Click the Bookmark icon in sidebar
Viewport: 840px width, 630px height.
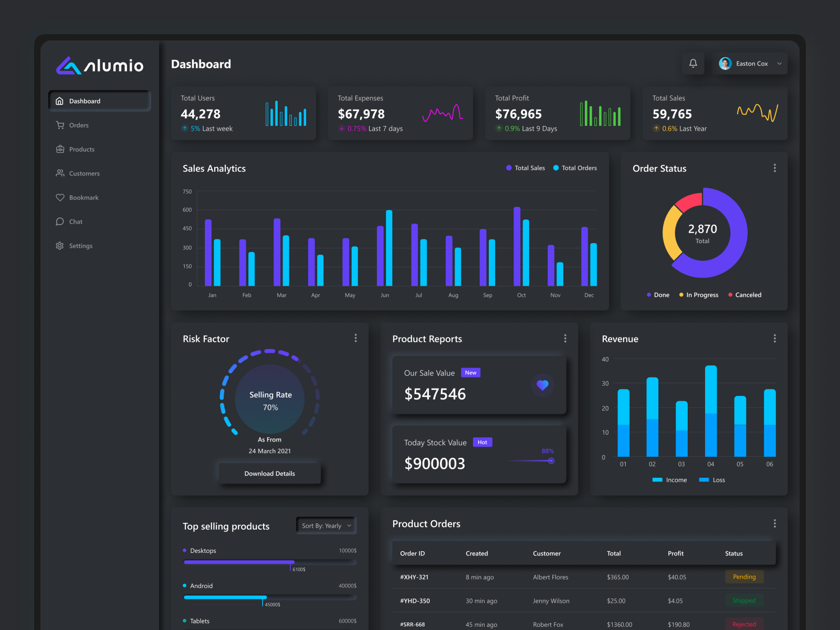coord(60,197)
